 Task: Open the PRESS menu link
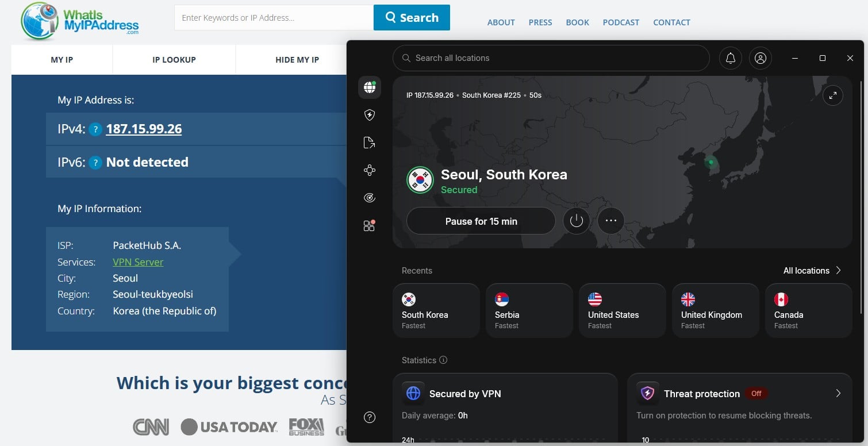pos(540,22)
